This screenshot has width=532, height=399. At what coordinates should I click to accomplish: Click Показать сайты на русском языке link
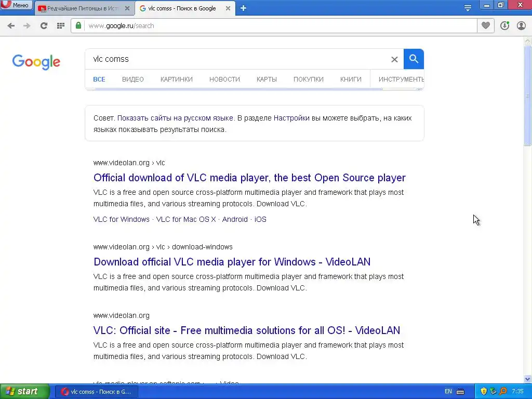click(175, 118)
